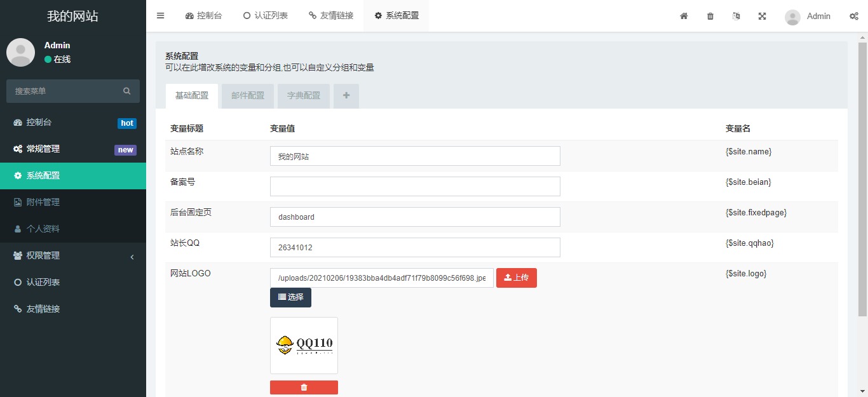Open the Admin user dropdown

coord(808,16)
